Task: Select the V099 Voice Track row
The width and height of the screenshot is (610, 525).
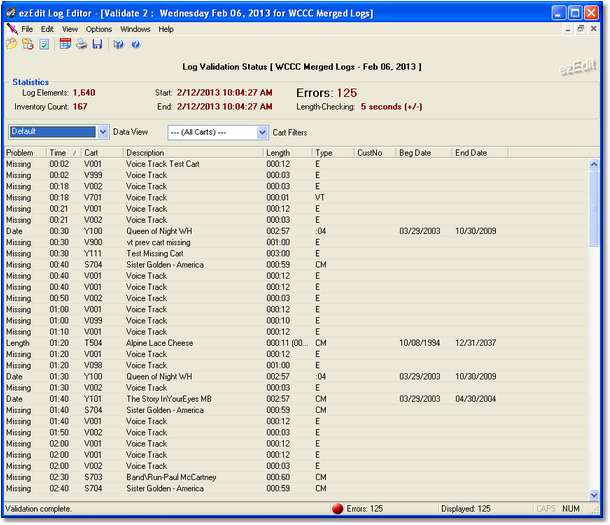Action: pyautogui.click(x=296, y=321)
